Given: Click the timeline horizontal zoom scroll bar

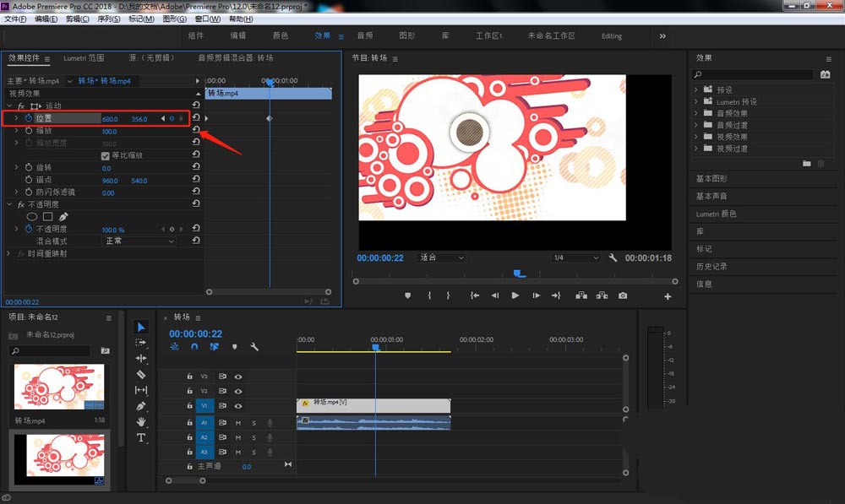Looking at the screenshot, I should click(x=185, y=480).
